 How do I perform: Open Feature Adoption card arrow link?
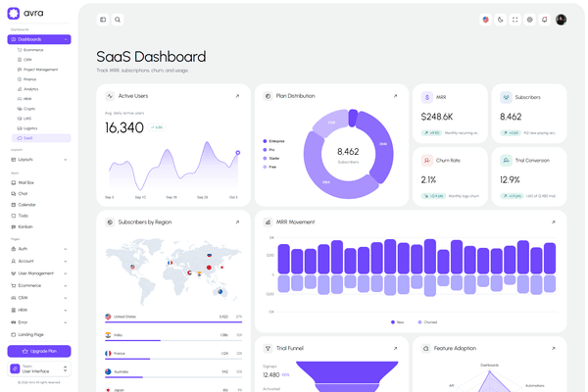coord(553,348)
